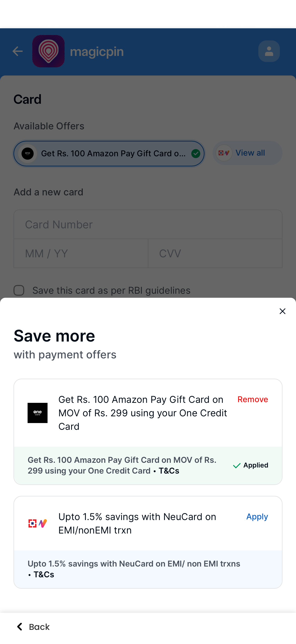Tap the back arrow in header
Viewport: 296px width, 644px height.
point(17,51)
